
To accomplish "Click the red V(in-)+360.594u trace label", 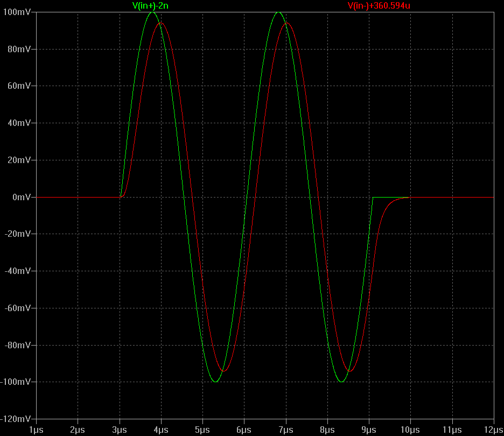I will 379,5.
